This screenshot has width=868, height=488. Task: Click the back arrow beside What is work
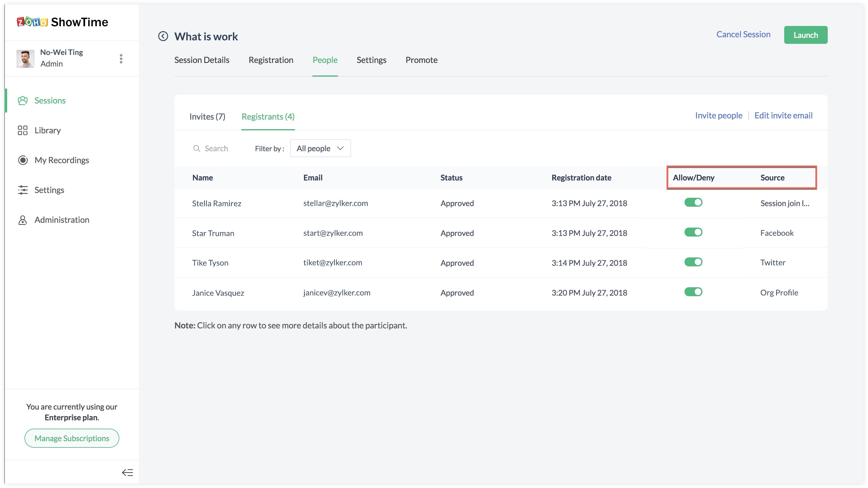(163, 36)
